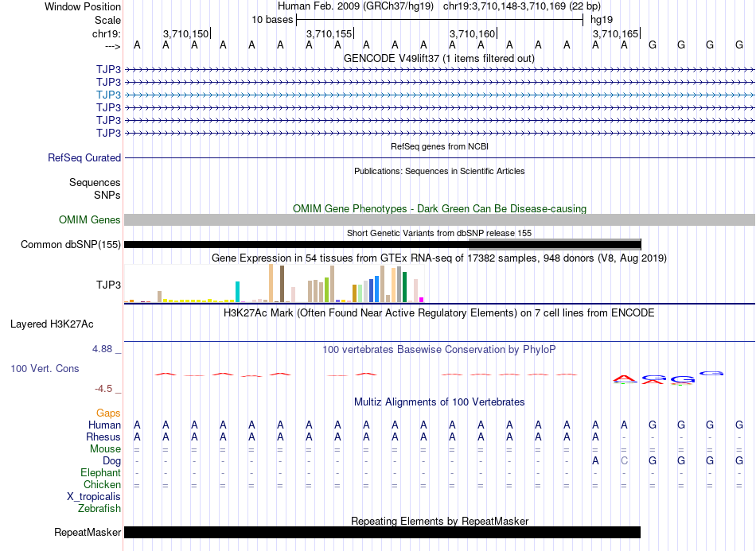This screenshot has height=551, width=756.
Task: Click 'Publications: Sequences in Scientific Articles' title
Action: pos(439,171)
